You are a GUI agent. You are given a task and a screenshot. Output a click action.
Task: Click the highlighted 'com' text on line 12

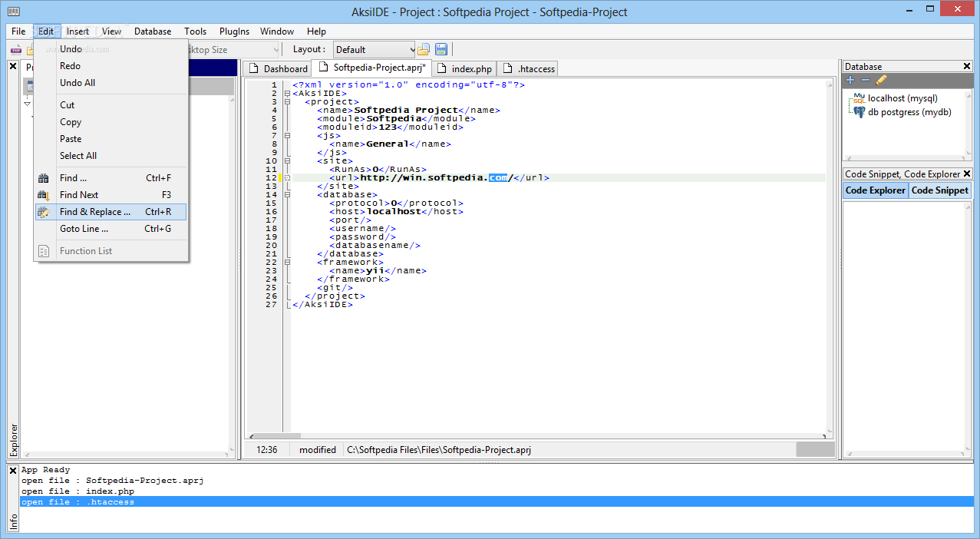pyautogui.click(x=499, y=177)
